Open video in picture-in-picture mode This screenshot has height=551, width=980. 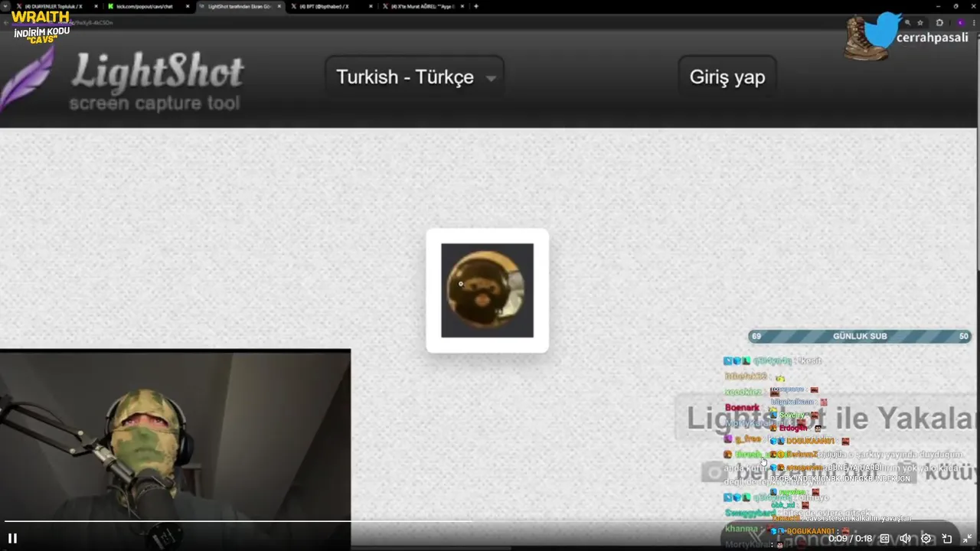click(947, 538)
